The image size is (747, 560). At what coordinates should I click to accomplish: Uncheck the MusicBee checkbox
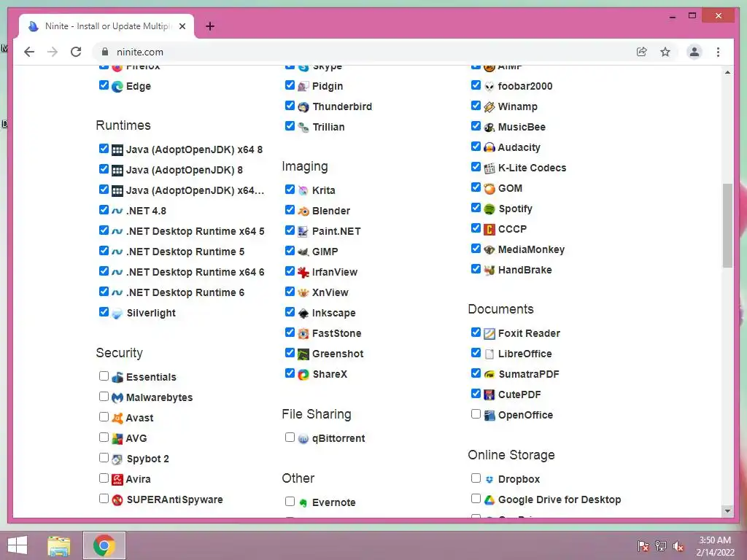pos(476,126)
